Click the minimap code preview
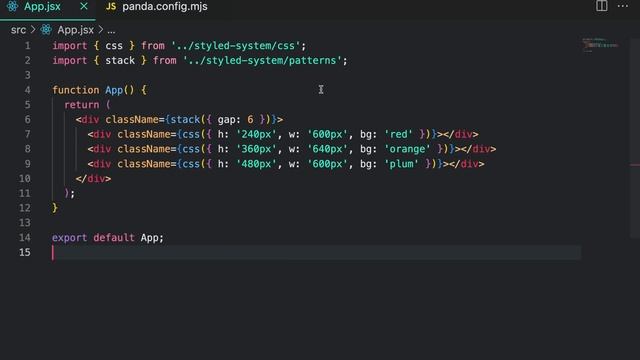 point(600,45)
